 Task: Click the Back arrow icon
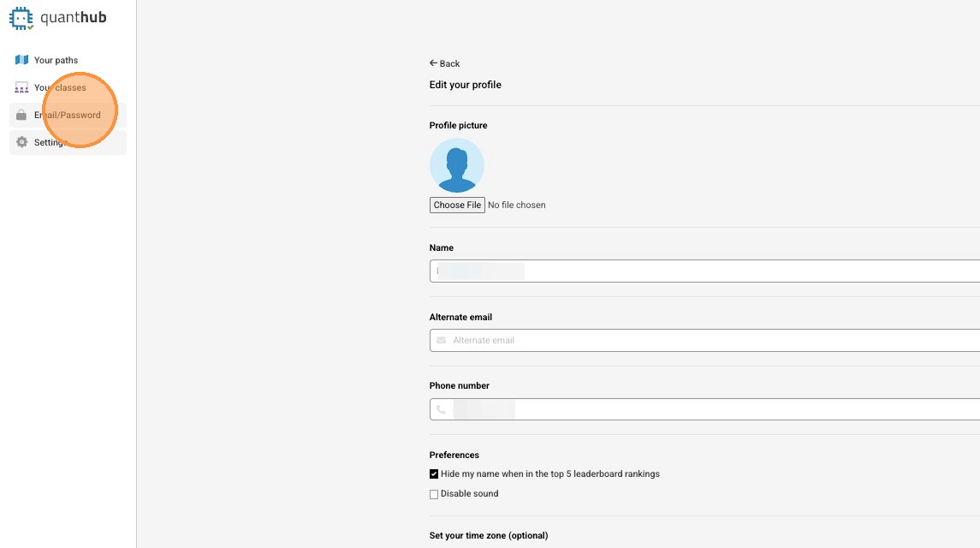point(434,63)
